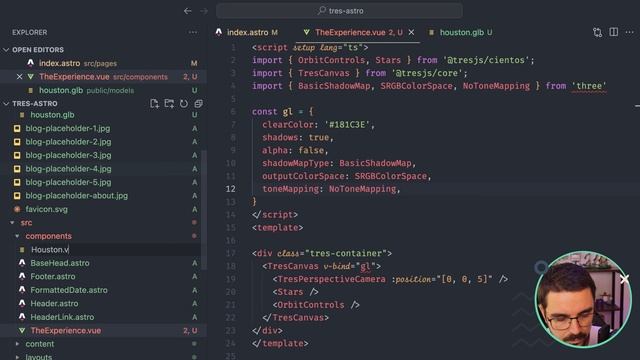Open Header.astro file
640x360 pixels.
coord(101,304)
